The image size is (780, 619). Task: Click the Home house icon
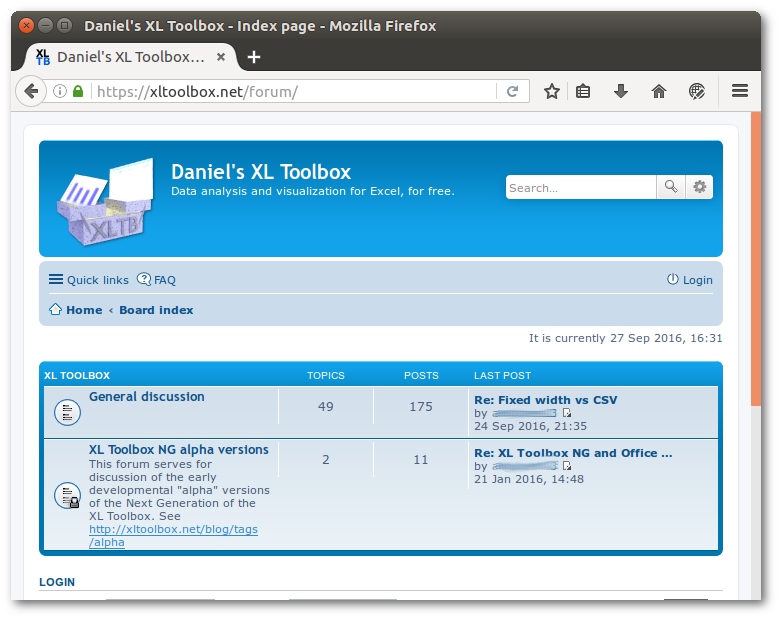tap(55, 310)
